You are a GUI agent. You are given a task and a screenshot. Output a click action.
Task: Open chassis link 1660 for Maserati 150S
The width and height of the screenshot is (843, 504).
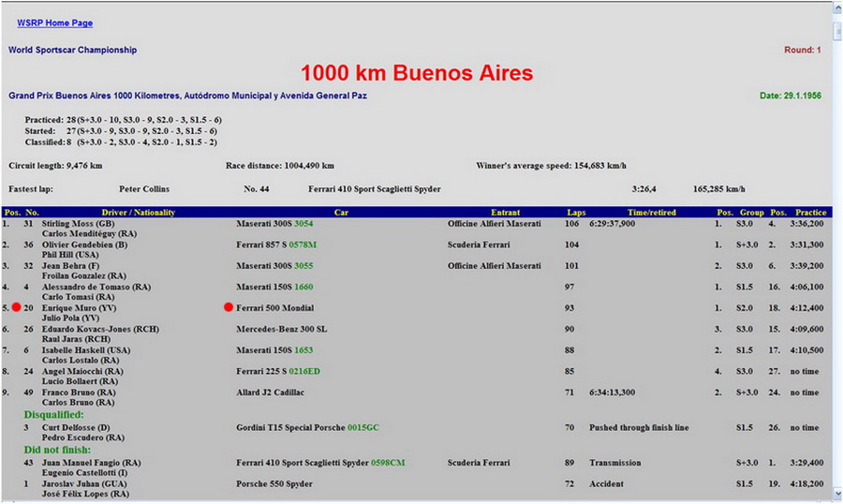point(303,288)
